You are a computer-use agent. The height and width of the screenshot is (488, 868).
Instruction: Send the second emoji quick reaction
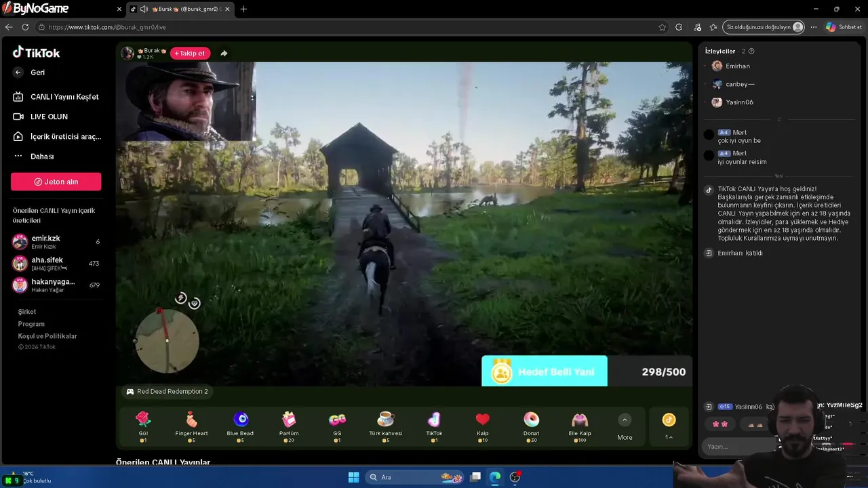coord(755,424)
